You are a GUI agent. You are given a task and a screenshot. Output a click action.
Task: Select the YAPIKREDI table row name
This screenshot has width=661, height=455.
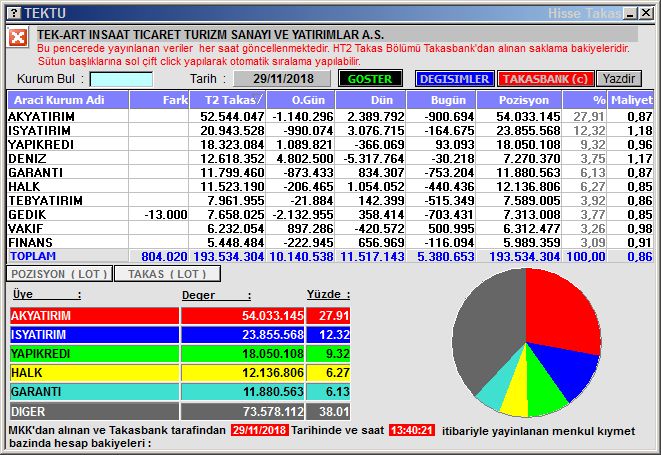click(x=41, y=145)
